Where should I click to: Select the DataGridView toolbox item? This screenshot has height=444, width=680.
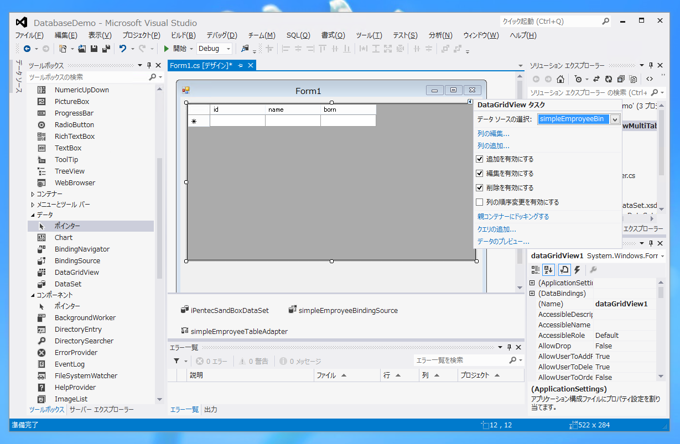click(x=76, y=272)
